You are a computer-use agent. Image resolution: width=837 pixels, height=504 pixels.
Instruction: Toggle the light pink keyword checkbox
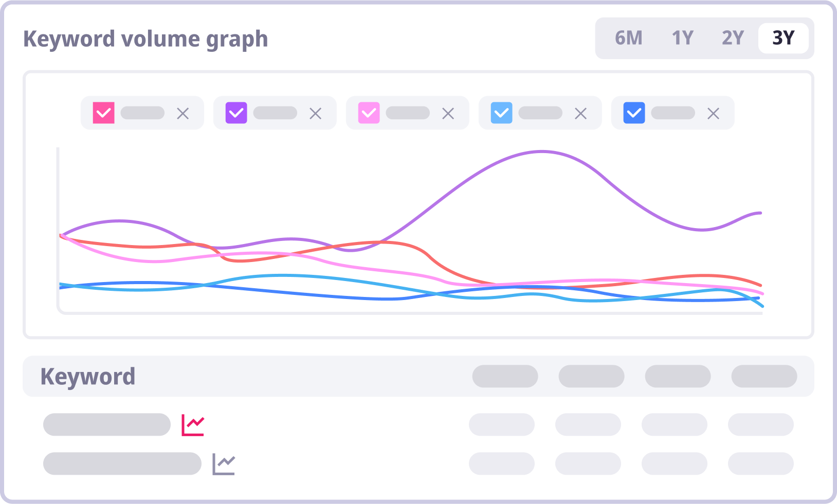point(369,113)
